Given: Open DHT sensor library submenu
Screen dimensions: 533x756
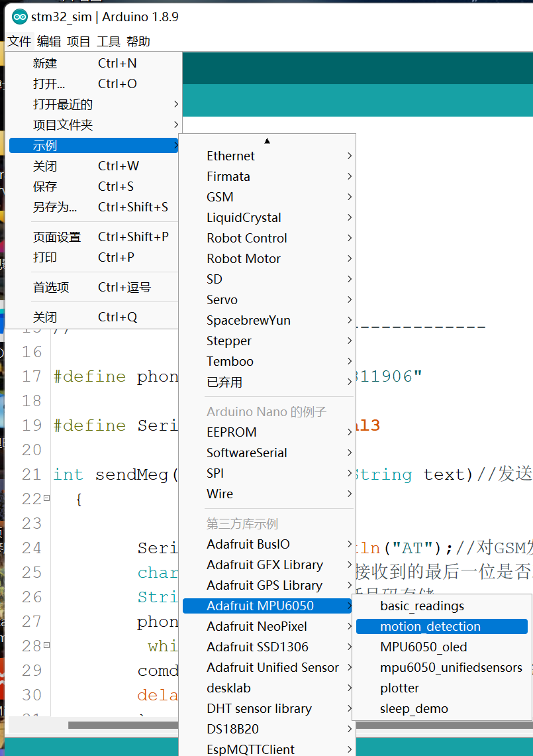Looking at the screenshot, I should coord(267,708).
